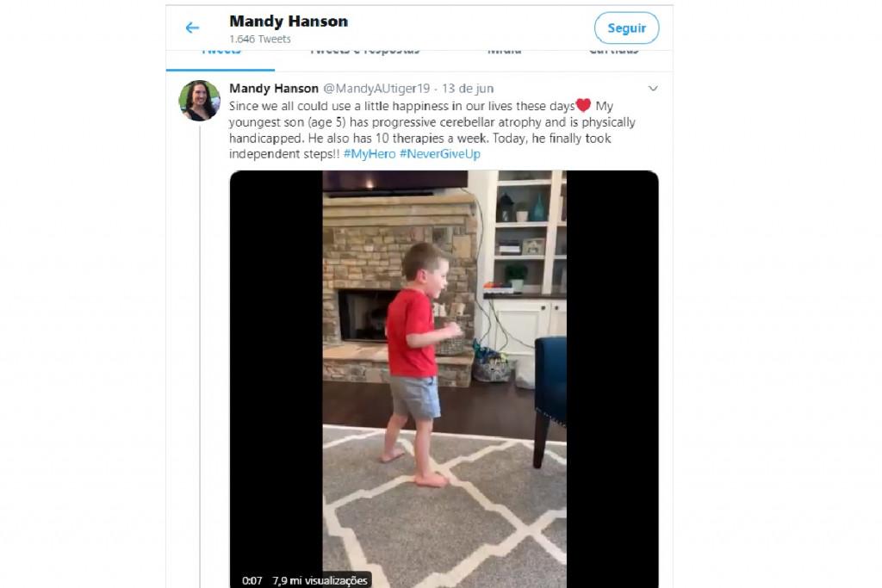Open the tweet via the 13 de jun date
This screenshot has height=588, width=882.
tap(468, 89)
